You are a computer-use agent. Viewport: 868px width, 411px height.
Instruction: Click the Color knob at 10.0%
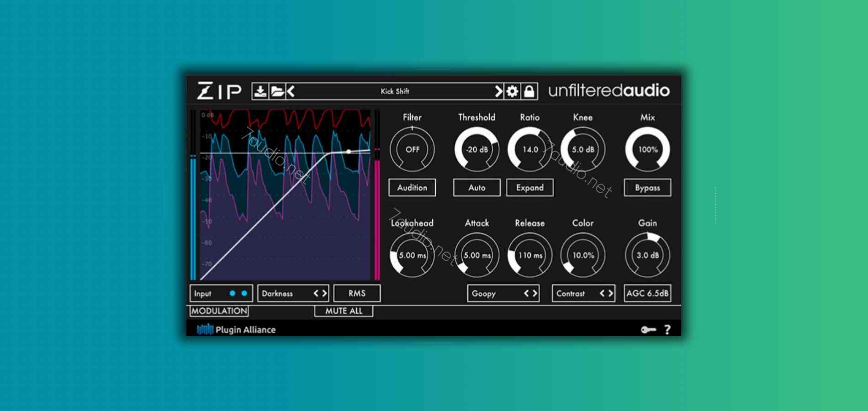583,255
